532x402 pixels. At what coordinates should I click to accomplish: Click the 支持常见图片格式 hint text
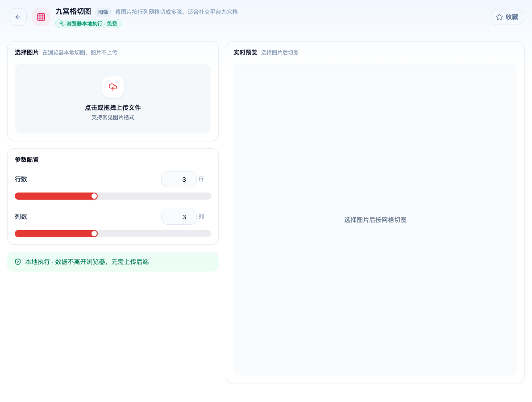(113, 117)
